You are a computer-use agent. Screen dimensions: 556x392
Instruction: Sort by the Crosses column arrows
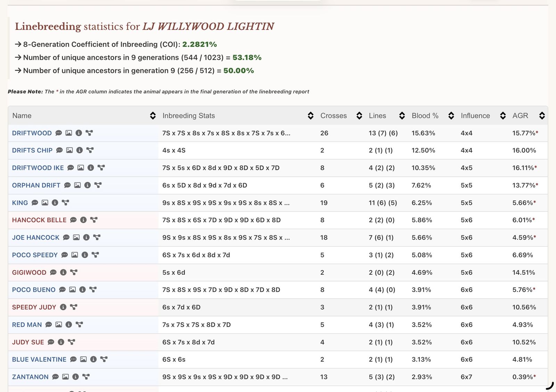(359, 116)
